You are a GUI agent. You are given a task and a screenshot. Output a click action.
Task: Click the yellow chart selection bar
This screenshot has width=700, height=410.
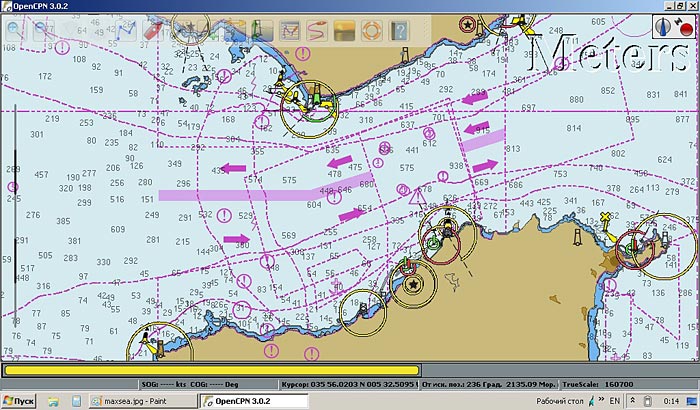[x=212, y=370]
